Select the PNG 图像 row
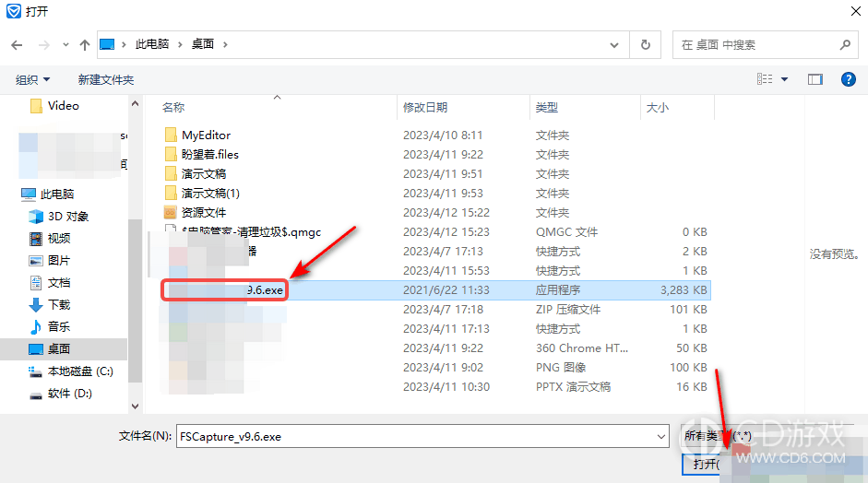868x483 pixels. (435, 368)
